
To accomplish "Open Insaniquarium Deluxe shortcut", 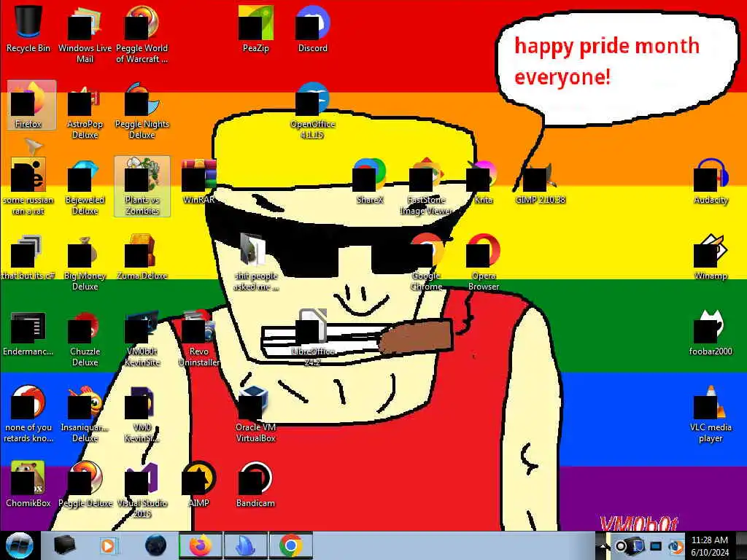I will click(85, 414).
